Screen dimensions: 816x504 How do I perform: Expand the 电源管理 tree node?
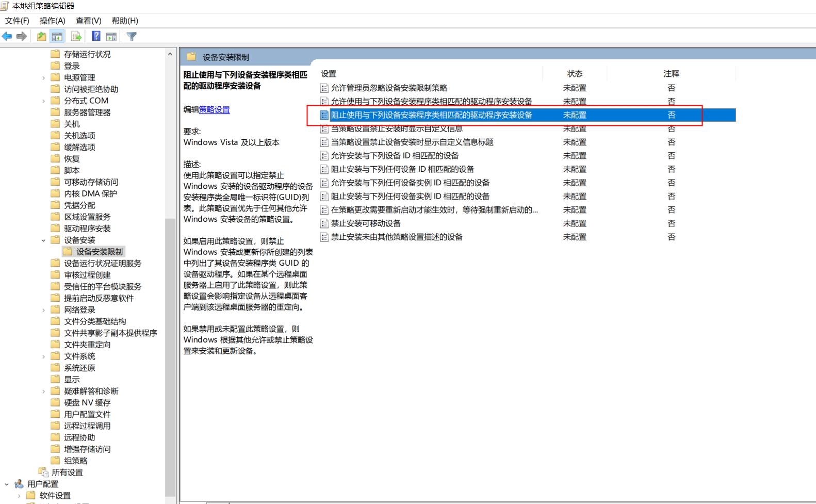43,78
